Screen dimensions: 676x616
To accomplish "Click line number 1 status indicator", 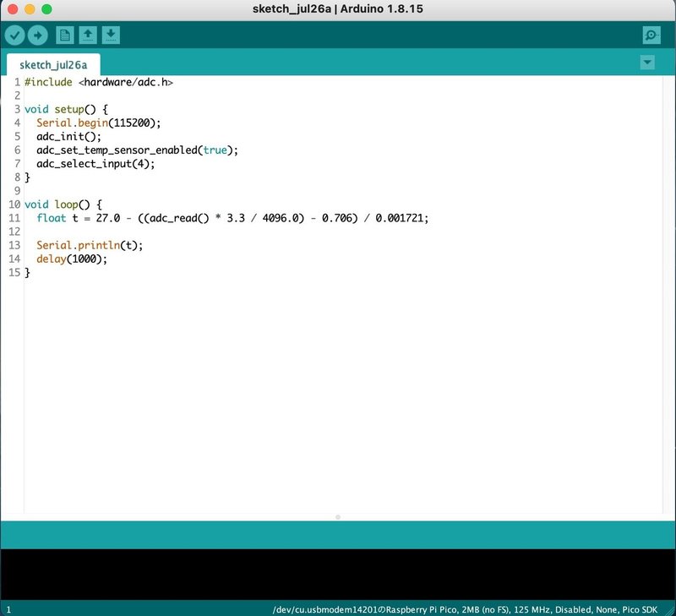I will tap(8, 610).
